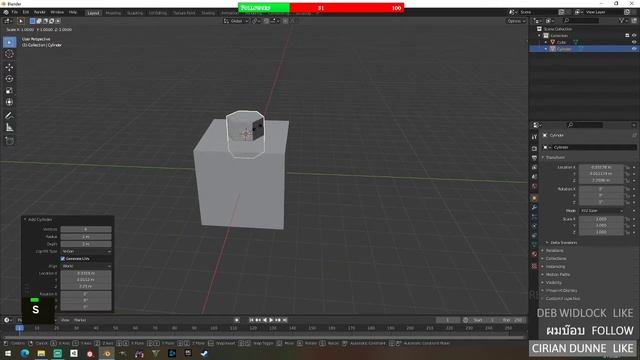Activate the Cursor tool

(x=9, y=54)
